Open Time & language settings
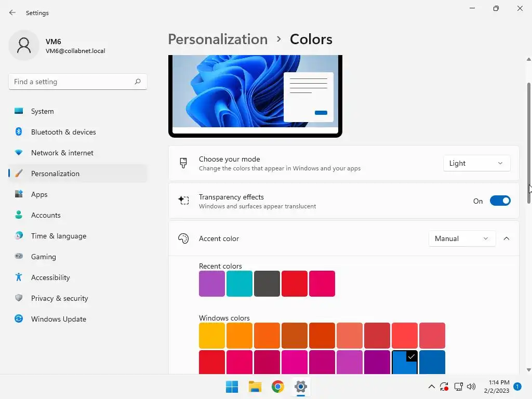The image size is (532, 399). click(x=78, y=236)
